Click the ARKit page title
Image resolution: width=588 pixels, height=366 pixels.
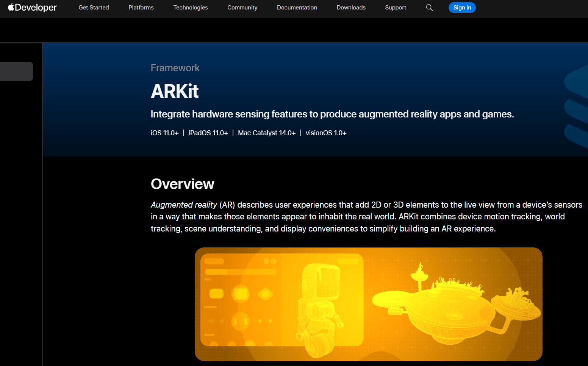175,91
